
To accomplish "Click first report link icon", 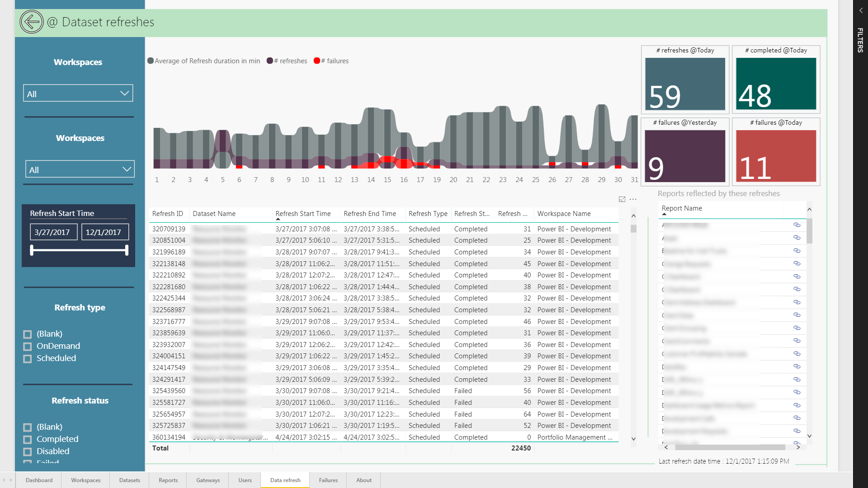I will coord(797,225).
